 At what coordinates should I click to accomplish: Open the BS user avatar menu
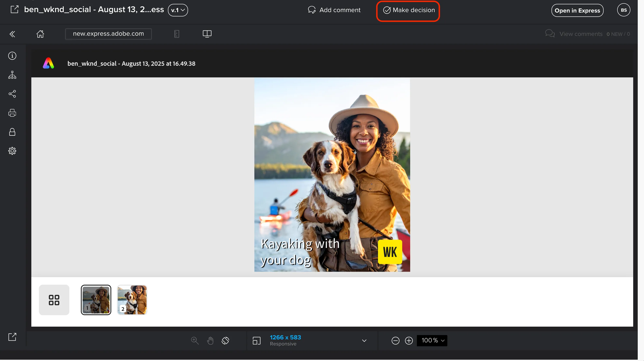tap(623, 10)
